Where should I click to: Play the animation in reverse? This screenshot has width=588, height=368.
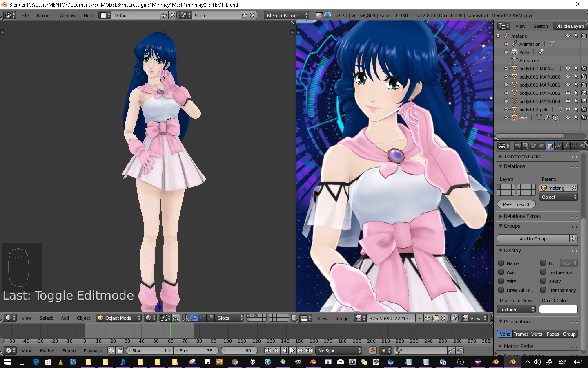(284, 350)
